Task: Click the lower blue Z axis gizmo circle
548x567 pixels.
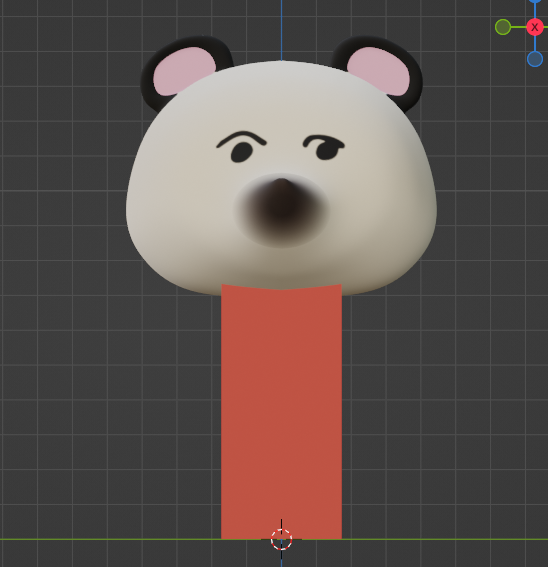Action: (535, 59)
